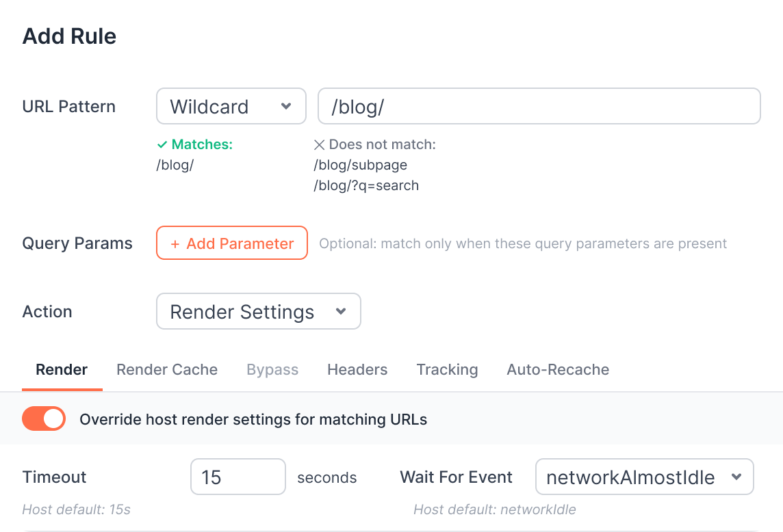Switch to the Auto-Recache tab
The width and height of the screenshot is (783, 532).
click(x=559, y=370)
